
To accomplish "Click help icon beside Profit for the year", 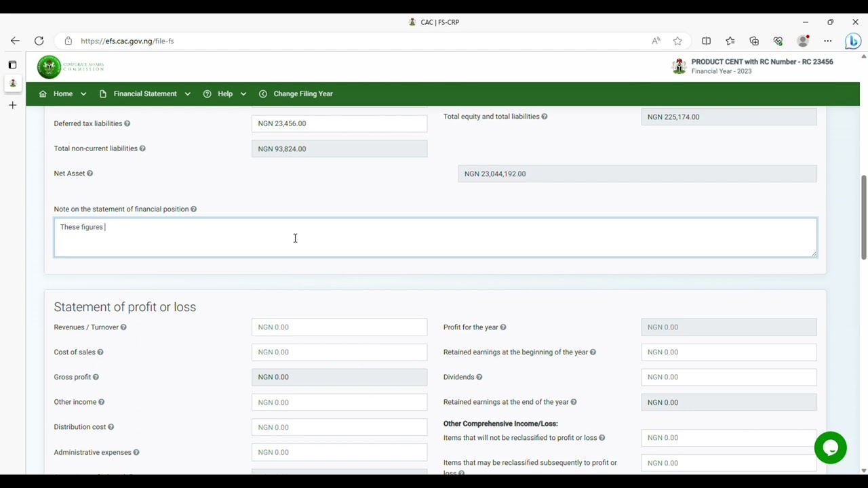I will point(503,327).
